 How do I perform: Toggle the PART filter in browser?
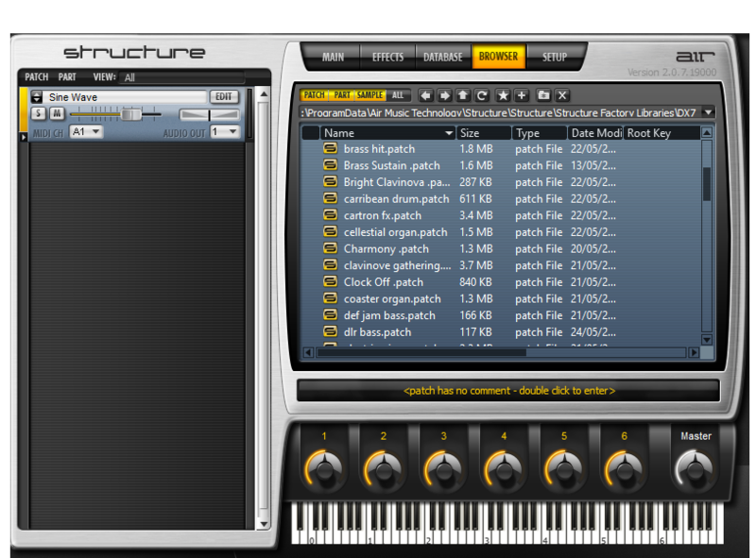coord(342,95)
